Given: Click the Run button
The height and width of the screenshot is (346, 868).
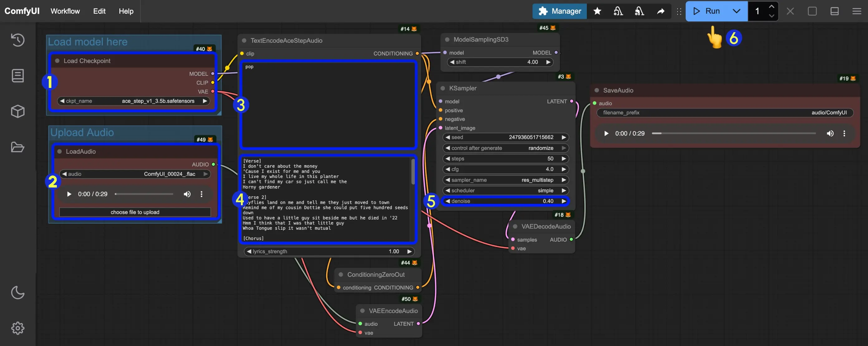Looking at the screenshot, I should click(x=706, y=11).
